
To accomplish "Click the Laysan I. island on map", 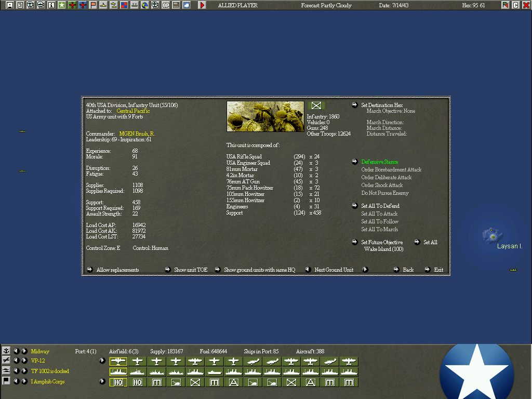I will (x=492, y=236).
